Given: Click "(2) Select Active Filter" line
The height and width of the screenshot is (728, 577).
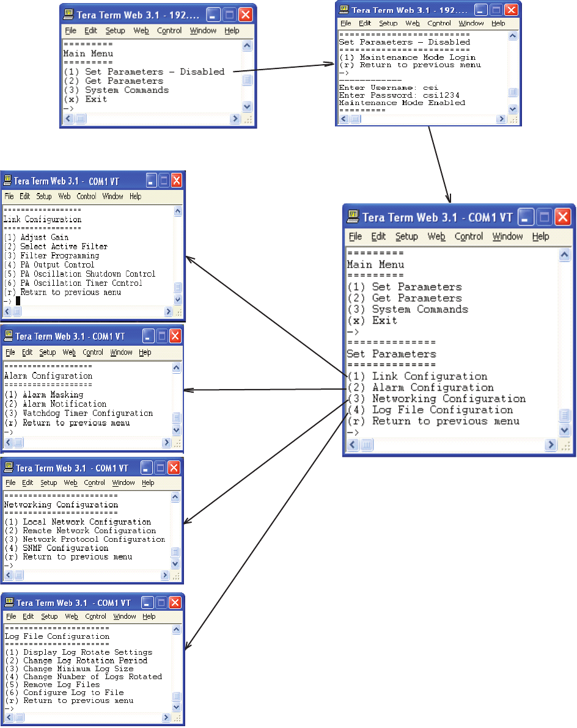Looking at the screenshot, I should pyautogui.click(x=56, y=247).
